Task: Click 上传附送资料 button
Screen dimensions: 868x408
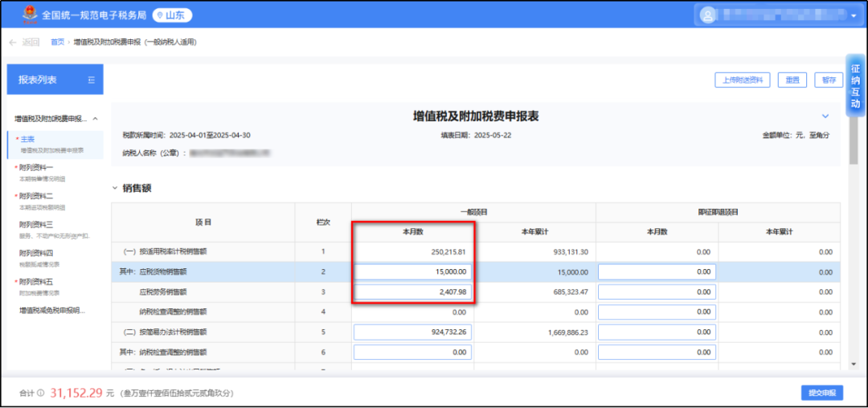Action: coord(743,80)
